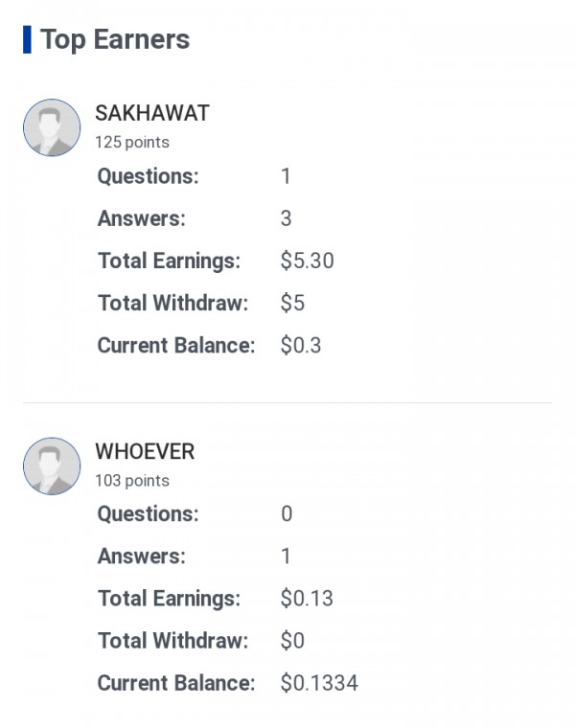Click SAKHAWAT's Questions label
Image resolution: width=575 pixels, height=728 pixels.
coord(148,176)
